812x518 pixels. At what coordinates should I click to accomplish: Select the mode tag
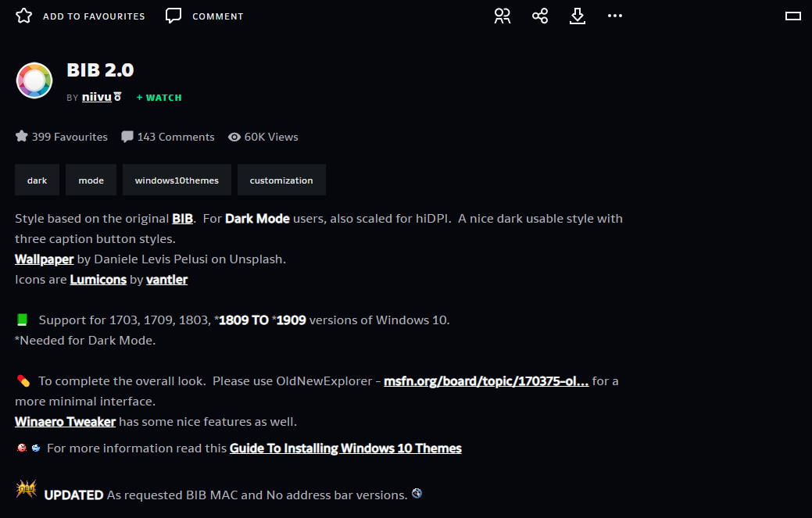click(x=91, y=180)
